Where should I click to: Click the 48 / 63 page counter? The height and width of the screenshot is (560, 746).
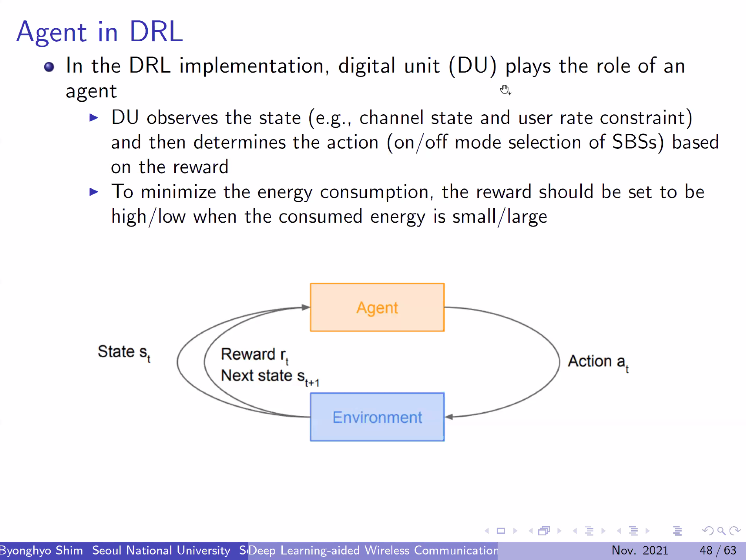coord(718,551)
